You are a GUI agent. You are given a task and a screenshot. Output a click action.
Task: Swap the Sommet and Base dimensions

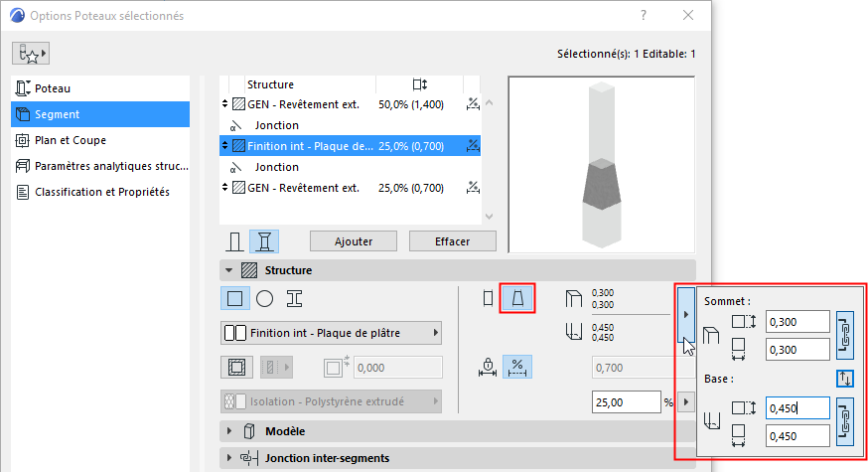pyautogui.click(x=845, y=378)
